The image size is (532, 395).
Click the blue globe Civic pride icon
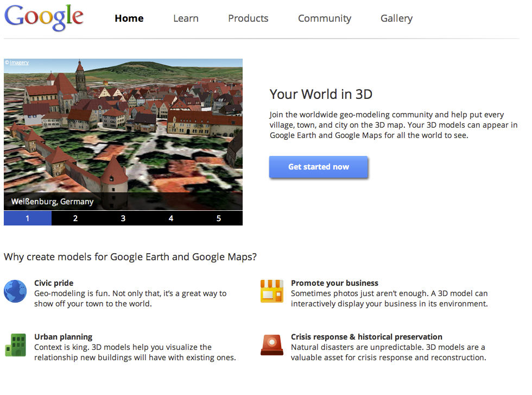coord(15,291)
